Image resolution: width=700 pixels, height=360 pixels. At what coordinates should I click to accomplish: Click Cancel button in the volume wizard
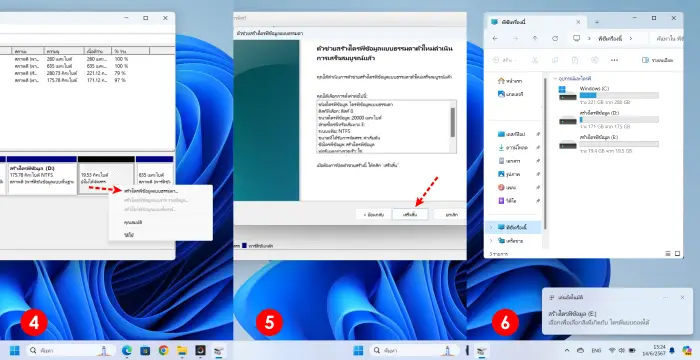click(x=451, y=215)
